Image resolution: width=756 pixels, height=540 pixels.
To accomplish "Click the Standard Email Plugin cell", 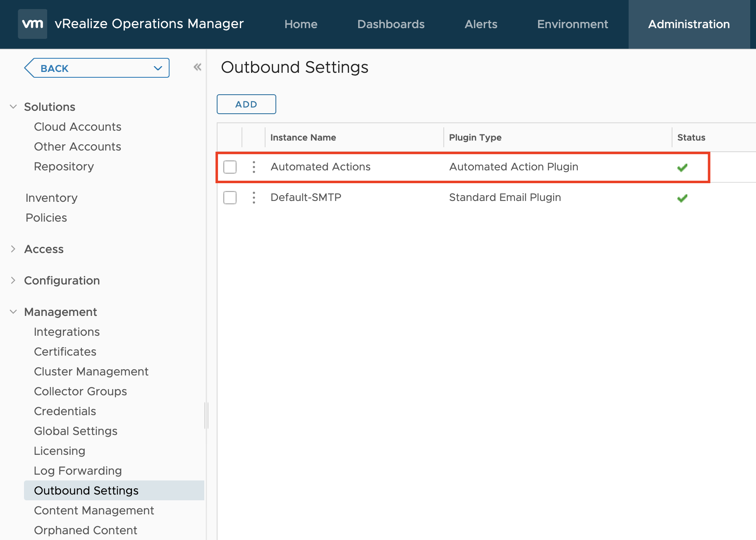I will pyautogui.click(x=505, y=197).
